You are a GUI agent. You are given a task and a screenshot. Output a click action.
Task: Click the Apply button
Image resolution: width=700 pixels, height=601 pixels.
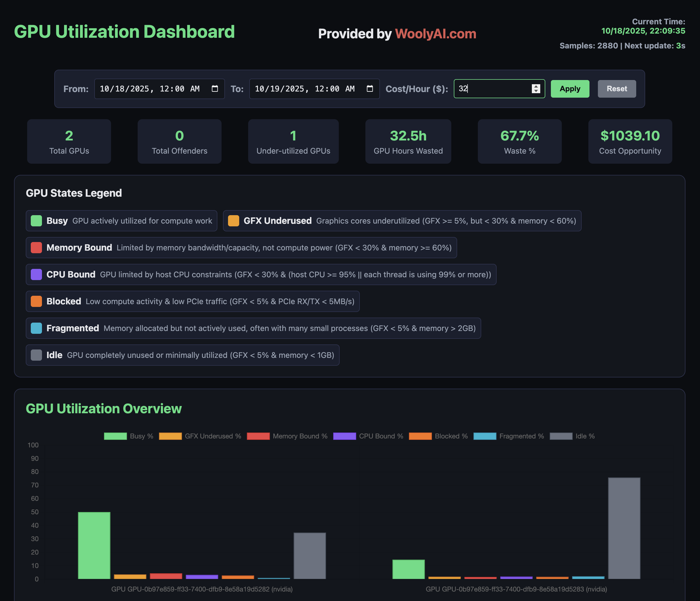(570, 88)
